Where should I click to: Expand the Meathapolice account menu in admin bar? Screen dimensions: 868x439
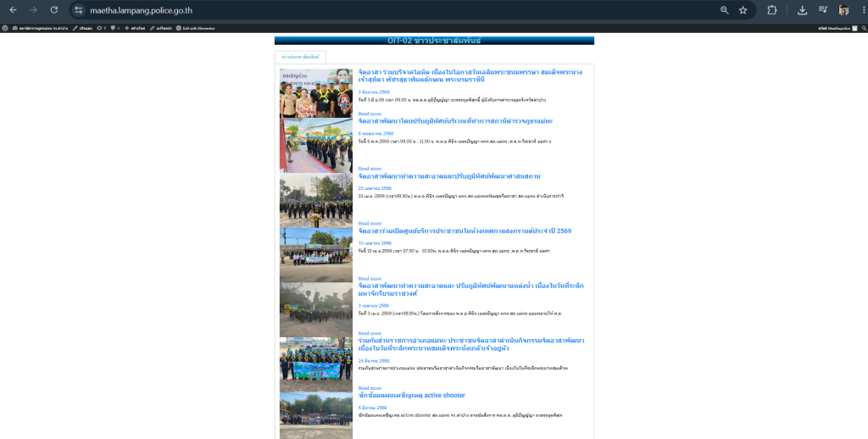click(x=838, y=28)
